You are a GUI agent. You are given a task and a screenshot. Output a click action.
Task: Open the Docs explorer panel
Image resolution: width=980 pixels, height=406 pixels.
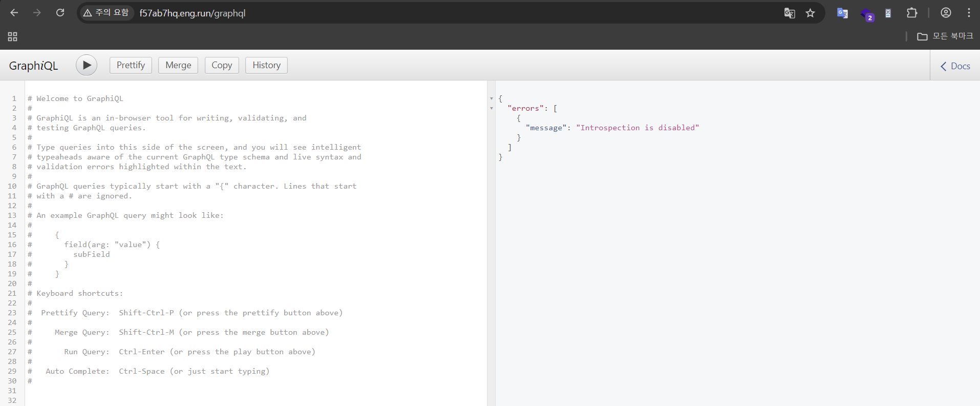955,66
